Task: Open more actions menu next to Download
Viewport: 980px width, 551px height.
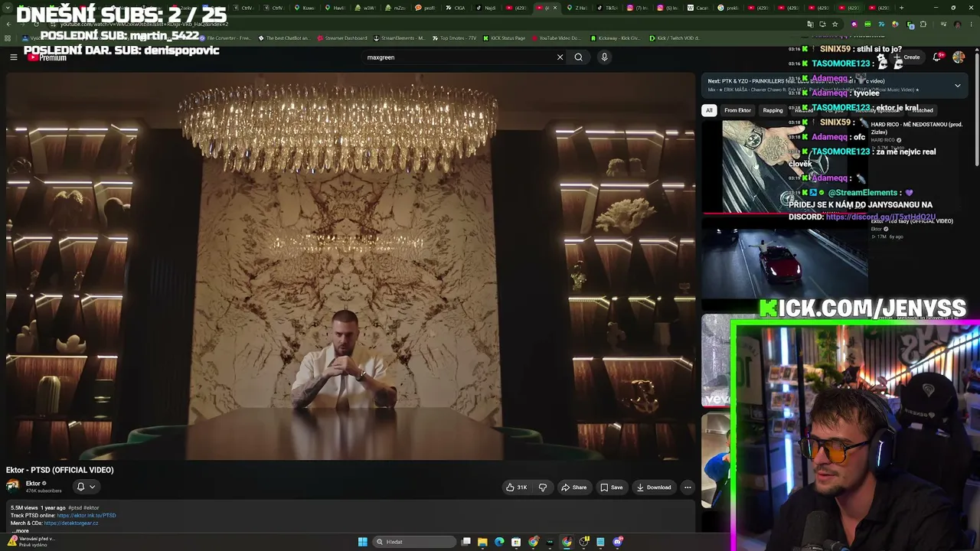Action: point(688,487)
